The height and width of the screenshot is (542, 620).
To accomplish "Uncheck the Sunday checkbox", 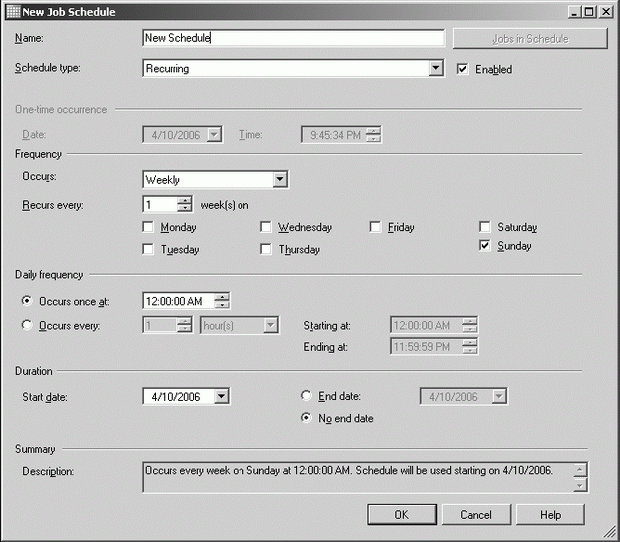I will 485,246.
